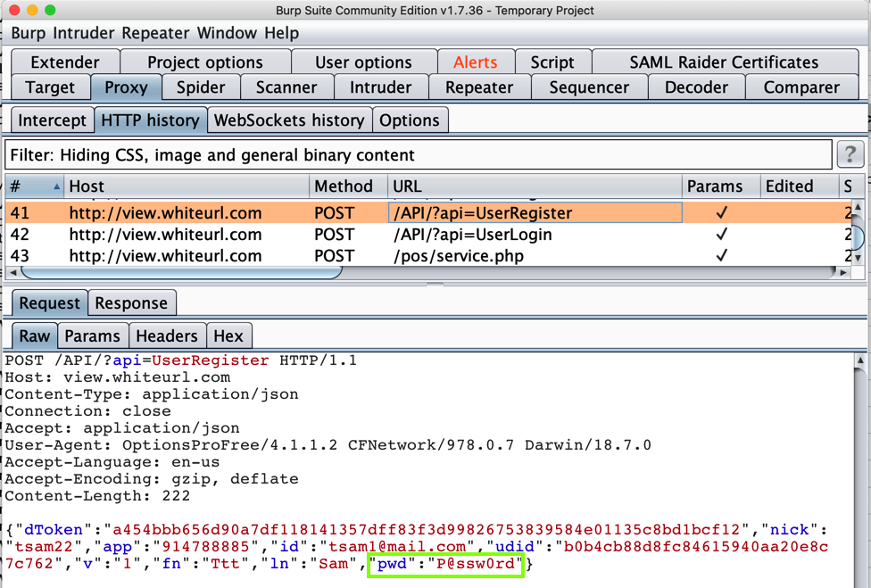Image resolution: width=871 pixels, height=588 pixels.
Task: Click the User-Agent header line
Action: pyautogui.click(x=328, y=445)
